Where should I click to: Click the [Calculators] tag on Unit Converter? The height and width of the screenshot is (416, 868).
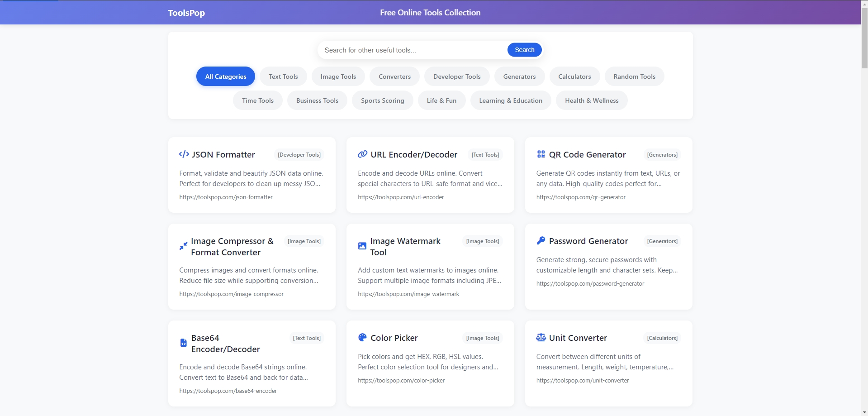(662, 338)
